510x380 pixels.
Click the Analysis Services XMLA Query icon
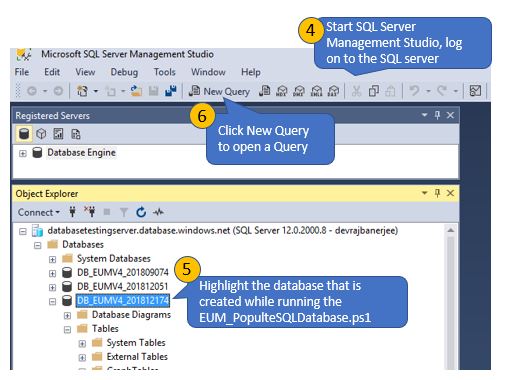(x=316, y=91)
